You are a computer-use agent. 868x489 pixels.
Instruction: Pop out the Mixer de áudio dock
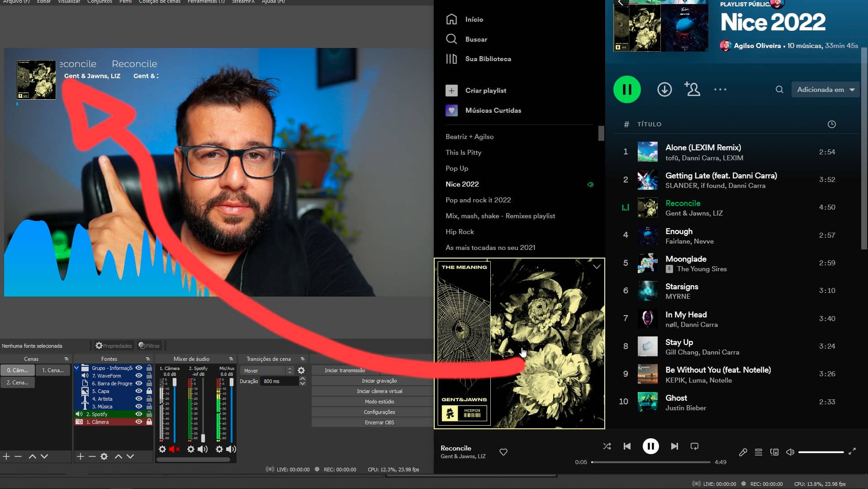(x=231, y=359)
